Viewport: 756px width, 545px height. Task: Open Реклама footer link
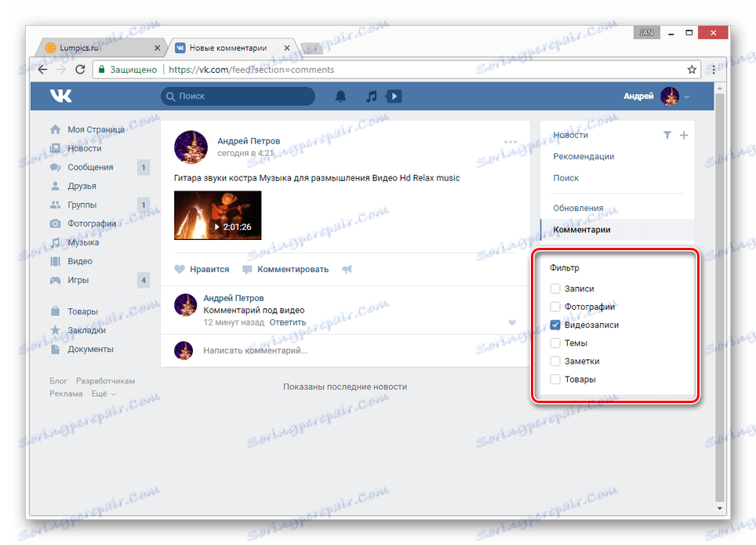pyautogui.click(x=66, y=394)
